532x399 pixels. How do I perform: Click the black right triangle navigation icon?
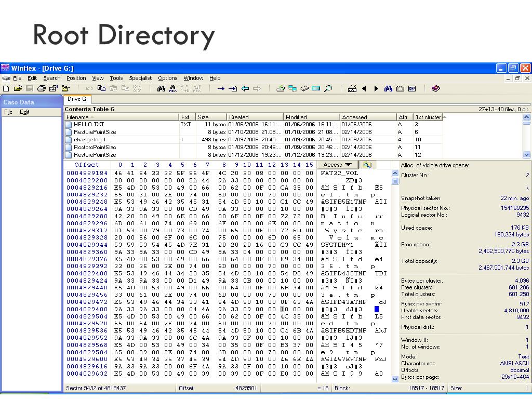pyautogui.click(x=376, y=89)
